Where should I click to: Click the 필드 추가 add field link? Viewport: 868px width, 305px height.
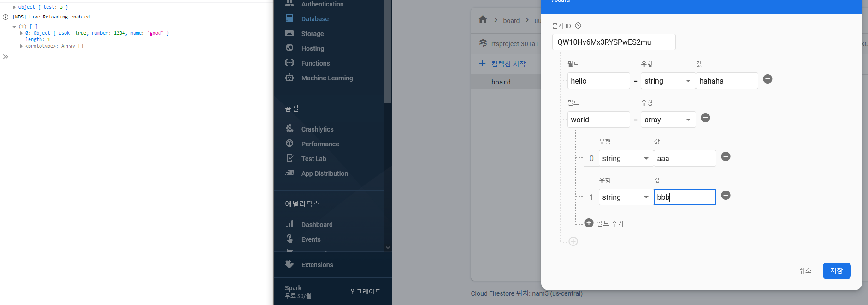tap(610, 223)
